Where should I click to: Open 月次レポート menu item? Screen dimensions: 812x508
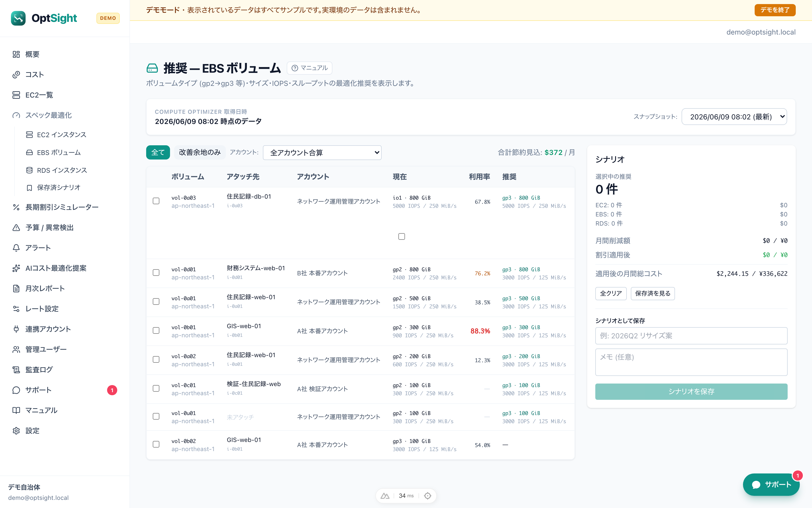click(45, 289)
